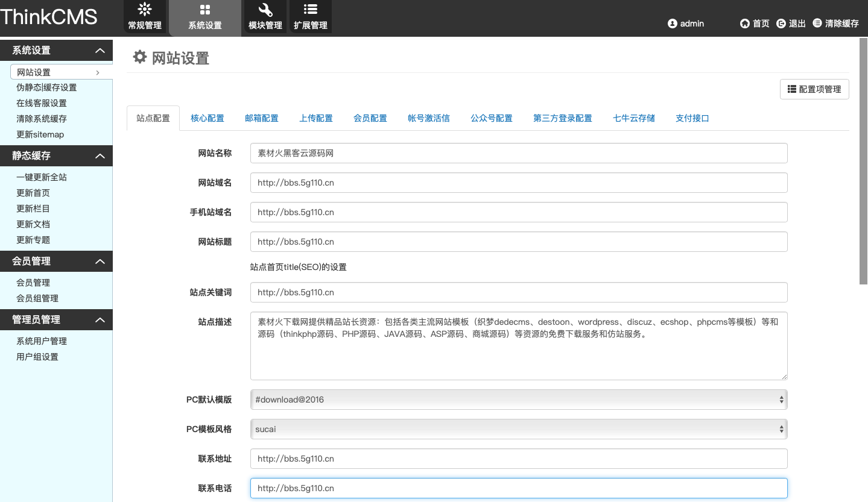The image size is (868, 502).
Task: Click 清除缓存 icon in header
Action: coord(817,23)
